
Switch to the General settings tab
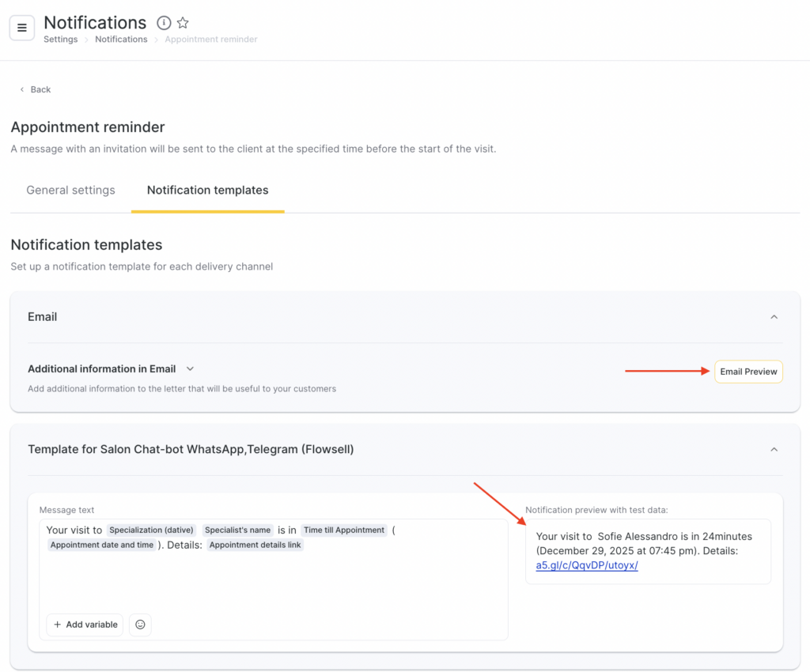[70, 191]
